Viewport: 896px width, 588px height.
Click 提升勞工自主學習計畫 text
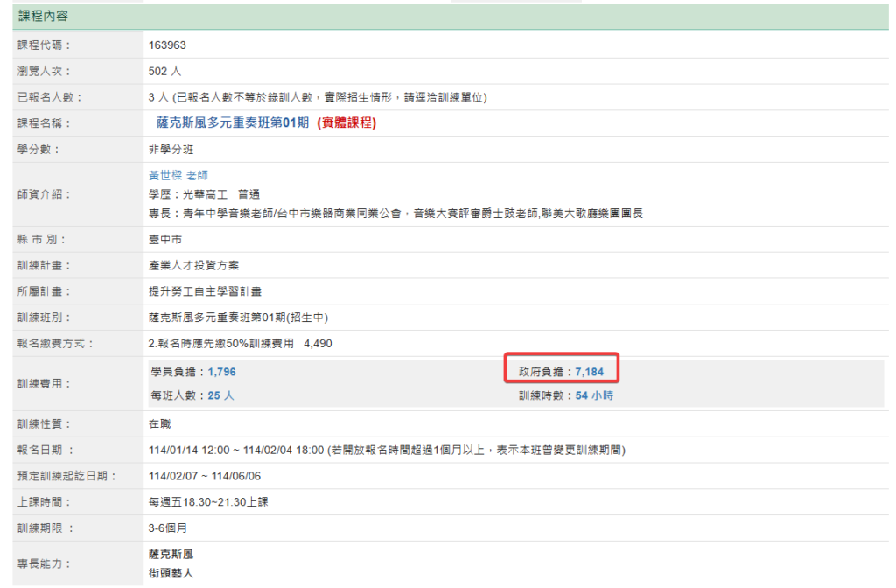(x=205, y=291)
